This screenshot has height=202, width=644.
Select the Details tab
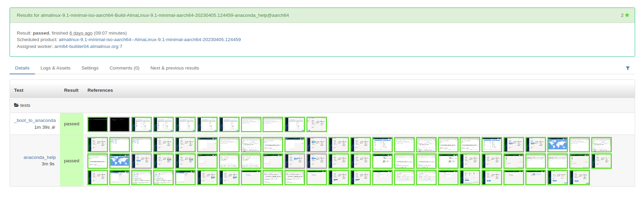point(22,68)
